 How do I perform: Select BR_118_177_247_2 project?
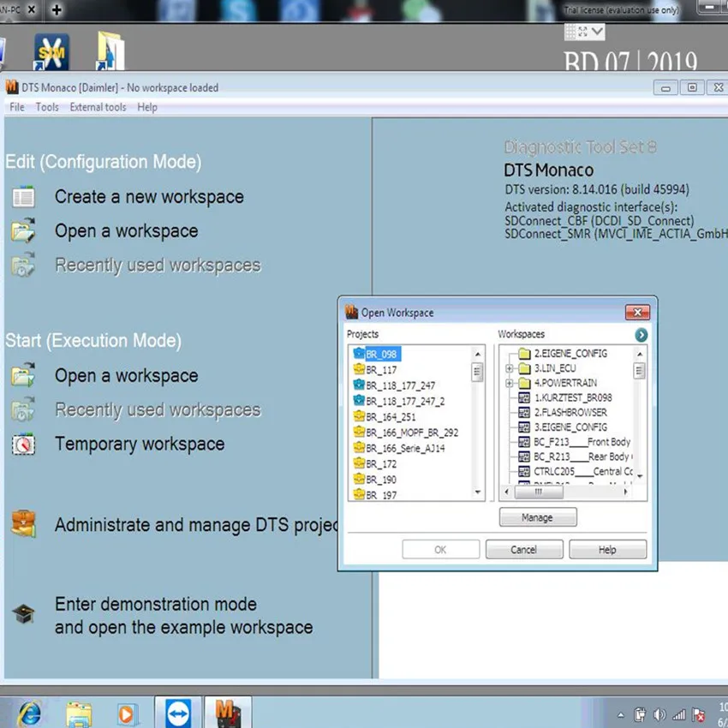click(x=405, y=401)
